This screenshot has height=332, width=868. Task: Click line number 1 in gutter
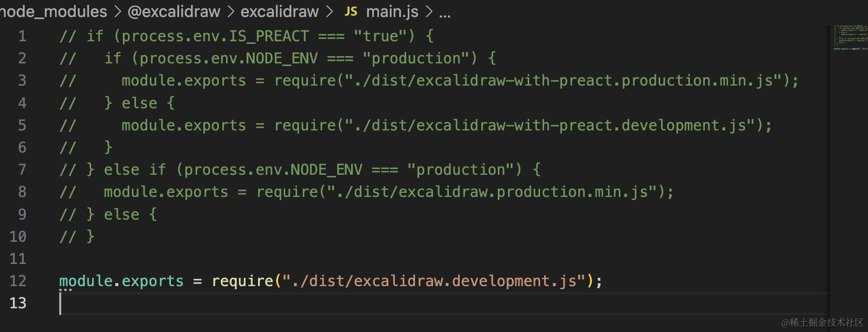tap(22, 36)
